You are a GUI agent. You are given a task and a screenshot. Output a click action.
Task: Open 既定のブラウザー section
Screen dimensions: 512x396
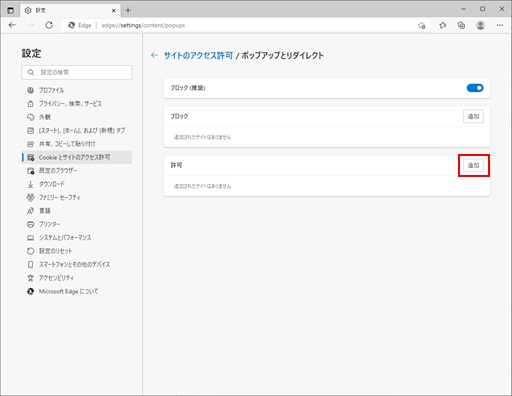tap(77, 171)
